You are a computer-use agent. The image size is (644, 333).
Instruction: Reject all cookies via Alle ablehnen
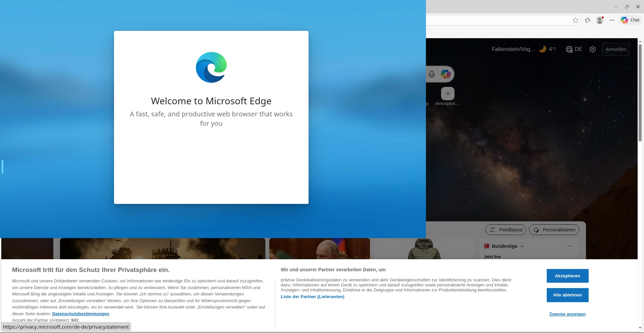pos(567,295)
